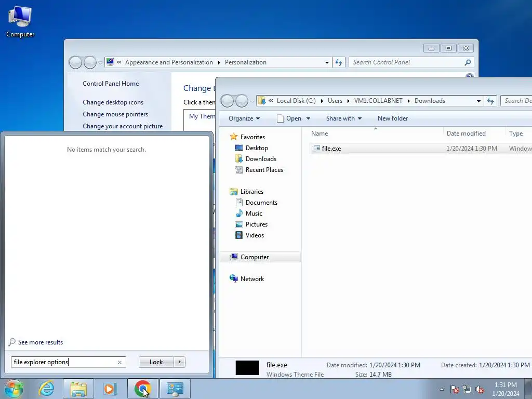Viewport: 532px width, 399px height.
Task: Open the Computer desktop icon
Action: 20,21
